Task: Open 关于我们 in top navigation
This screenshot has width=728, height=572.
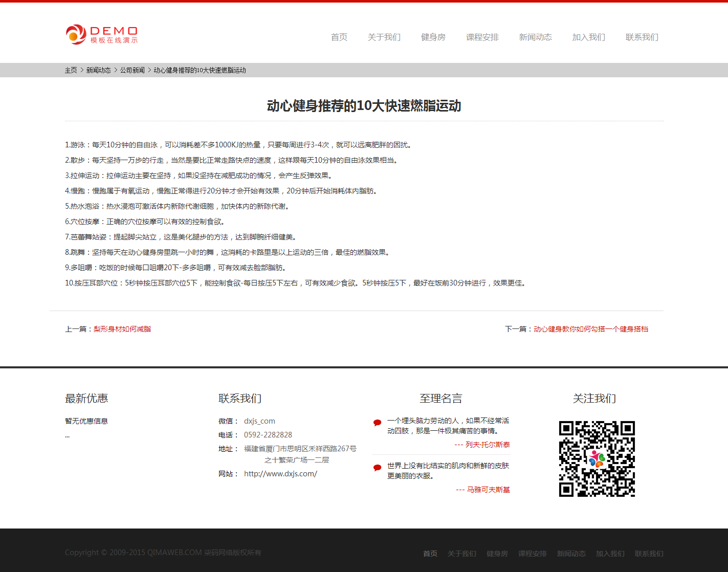Action: coord(384,37)
